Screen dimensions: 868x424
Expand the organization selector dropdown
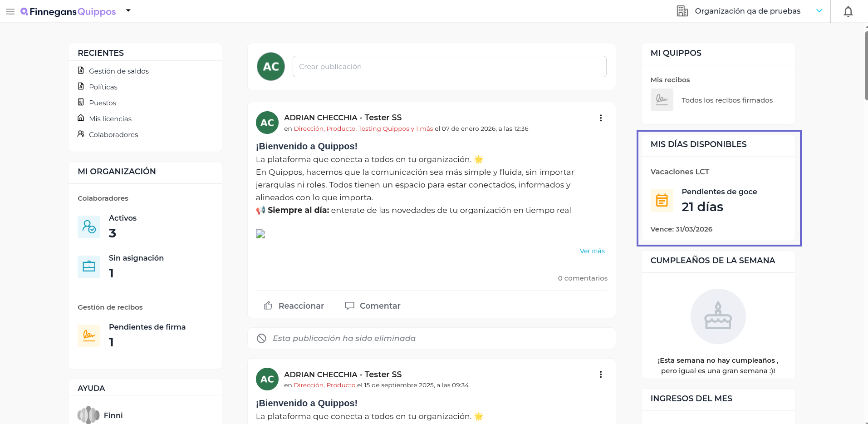pos(819,11)
